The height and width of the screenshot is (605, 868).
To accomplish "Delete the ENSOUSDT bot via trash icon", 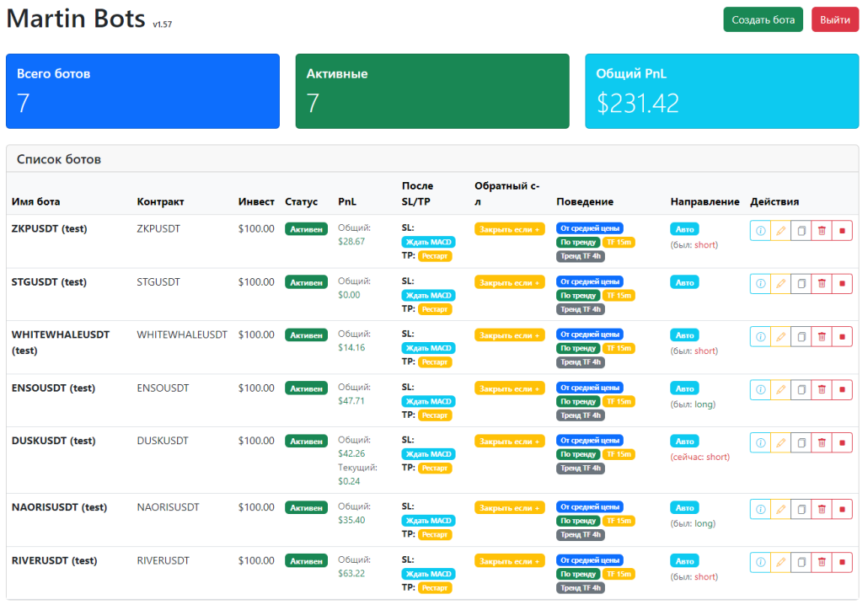I will [822, 389].
